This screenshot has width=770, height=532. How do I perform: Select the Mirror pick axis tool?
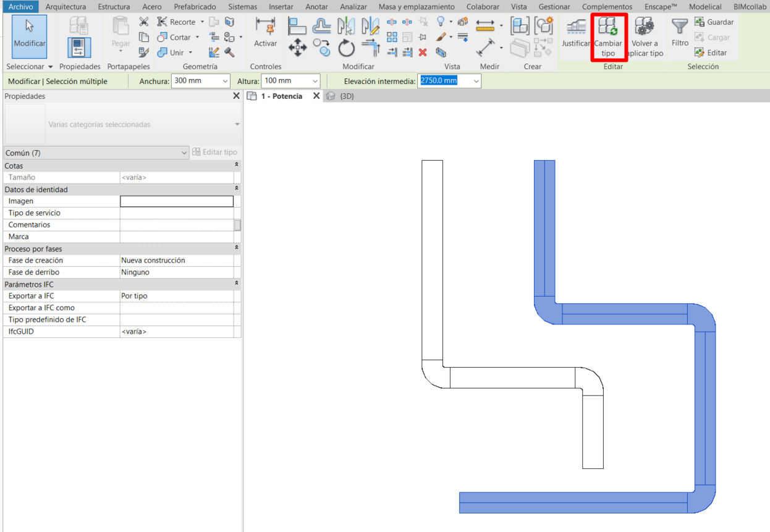click(346, 26)
